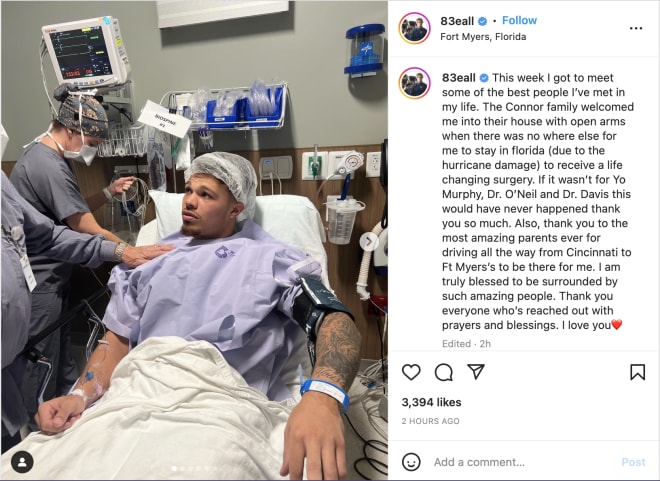The width and height of the screenshot is (660, 481).
Task: Open emoji picker smiley icon
Action: (411, 462)
